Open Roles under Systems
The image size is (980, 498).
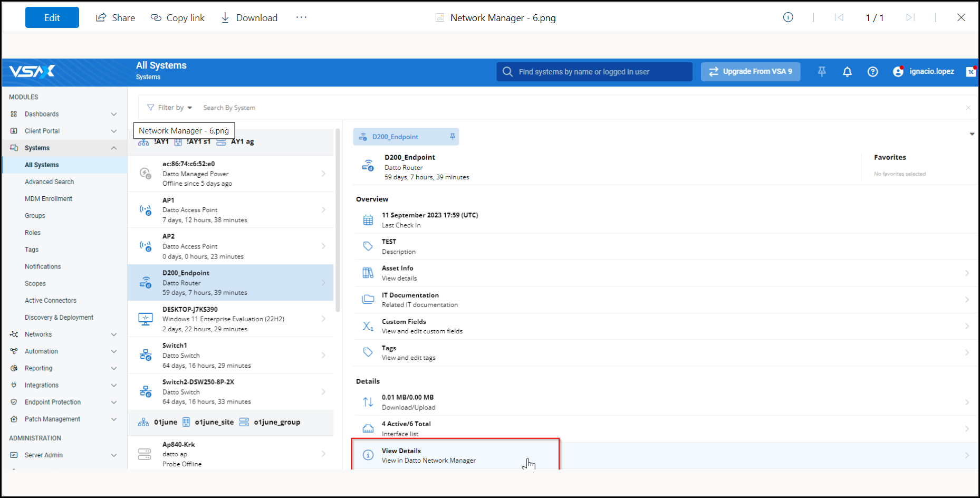33,232
